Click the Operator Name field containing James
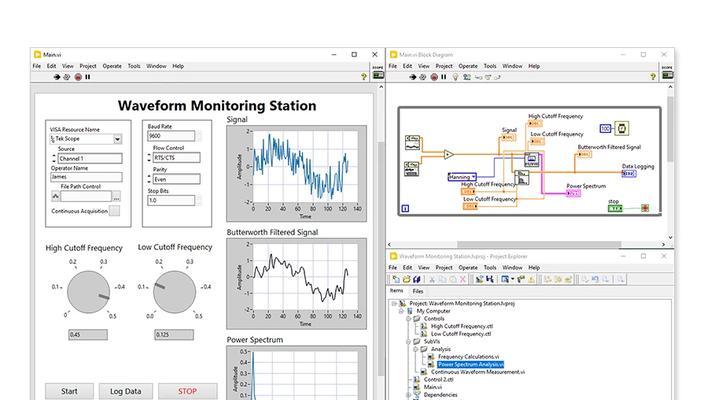 coord(86,177)
